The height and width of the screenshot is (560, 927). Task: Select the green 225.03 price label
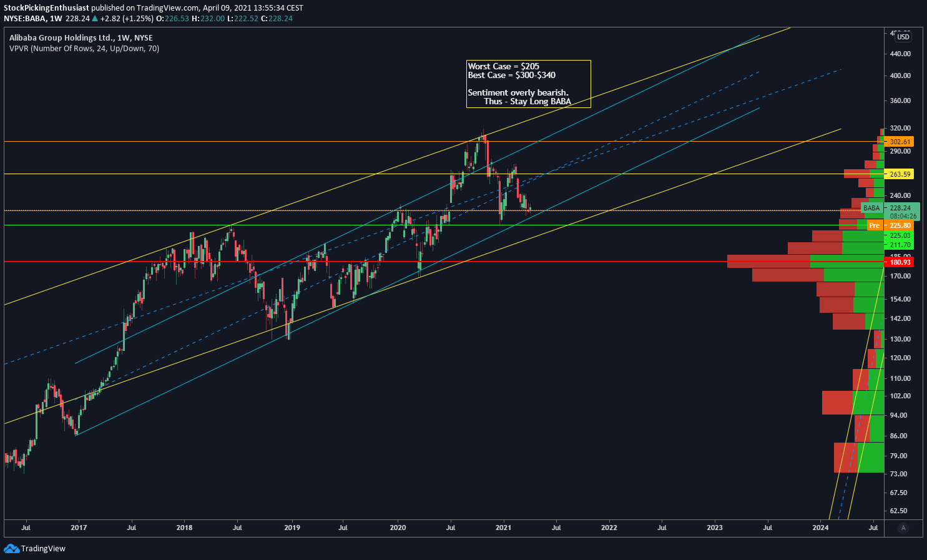point(900,235)
